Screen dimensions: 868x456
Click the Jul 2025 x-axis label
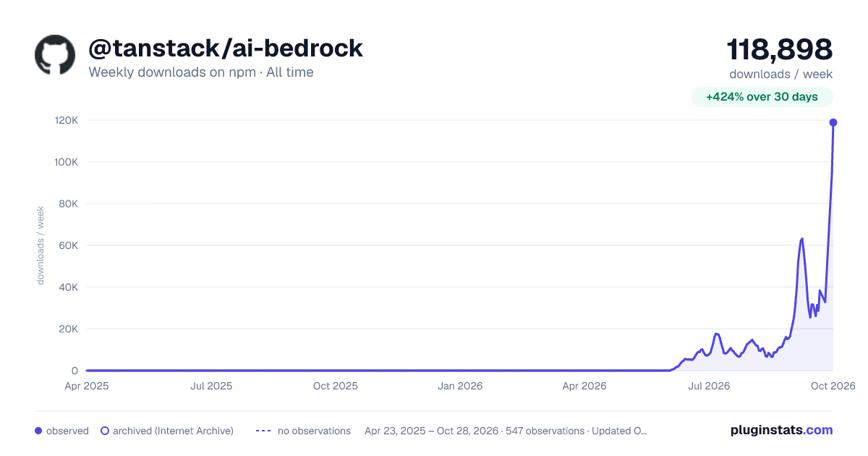tap(211, 386)
